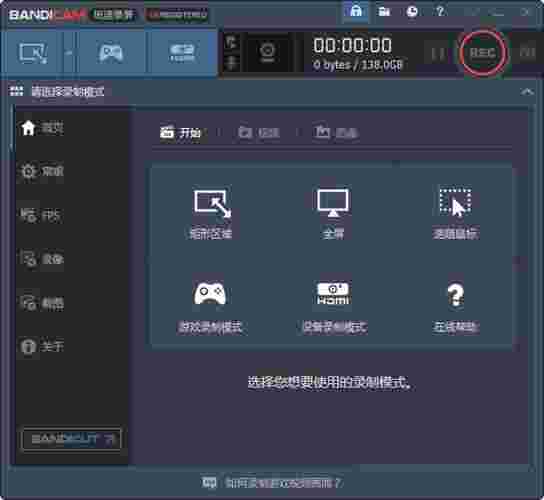Open the 常规 general settings sidebar item

[x=42, y=171]
